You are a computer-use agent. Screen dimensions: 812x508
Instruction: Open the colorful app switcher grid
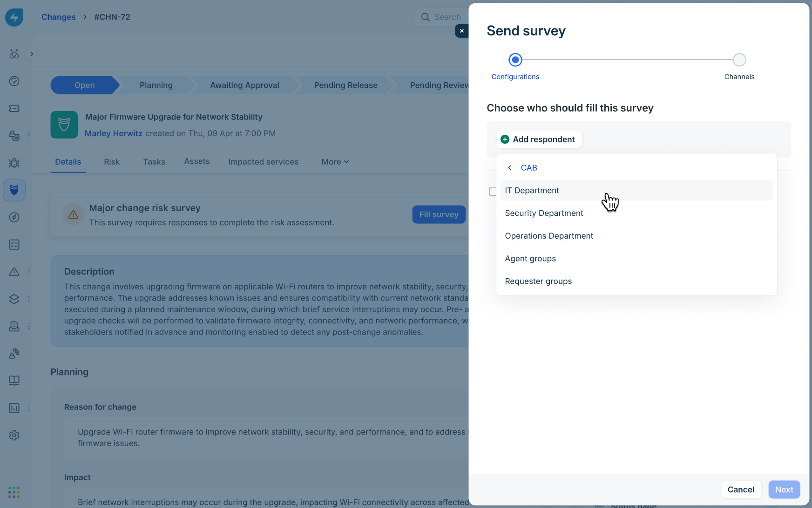click(x=14, y=492)
